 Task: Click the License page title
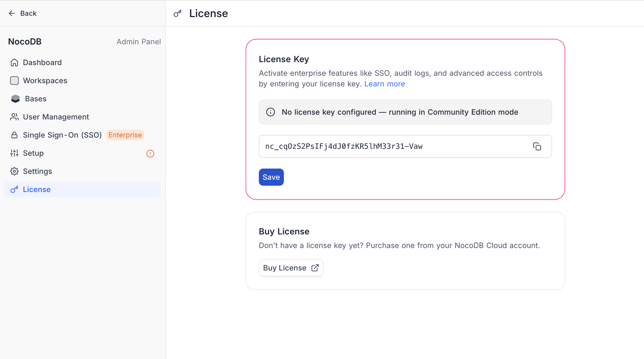coord(209,13)
